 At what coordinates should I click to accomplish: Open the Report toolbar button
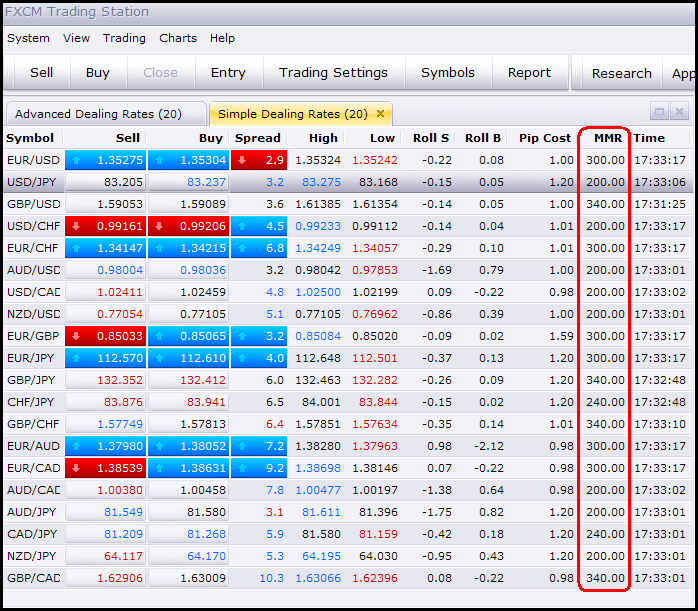529,73
